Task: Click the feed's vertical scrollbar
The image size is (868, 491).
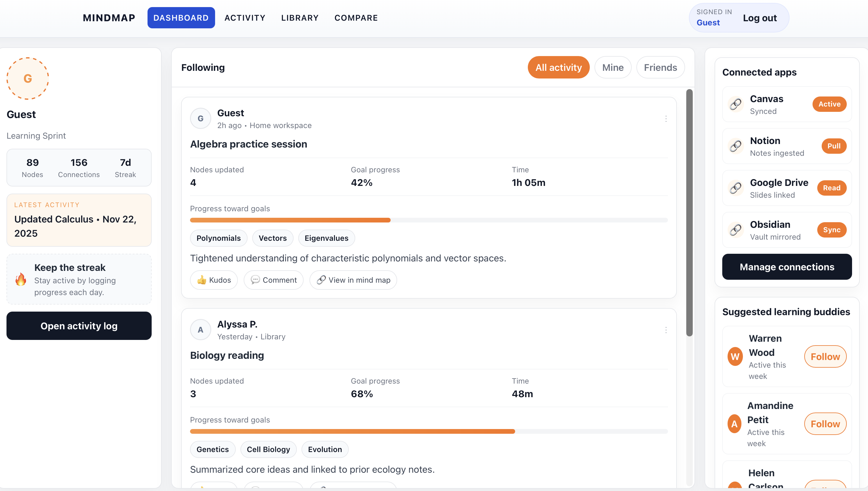Action: (689, 212)
